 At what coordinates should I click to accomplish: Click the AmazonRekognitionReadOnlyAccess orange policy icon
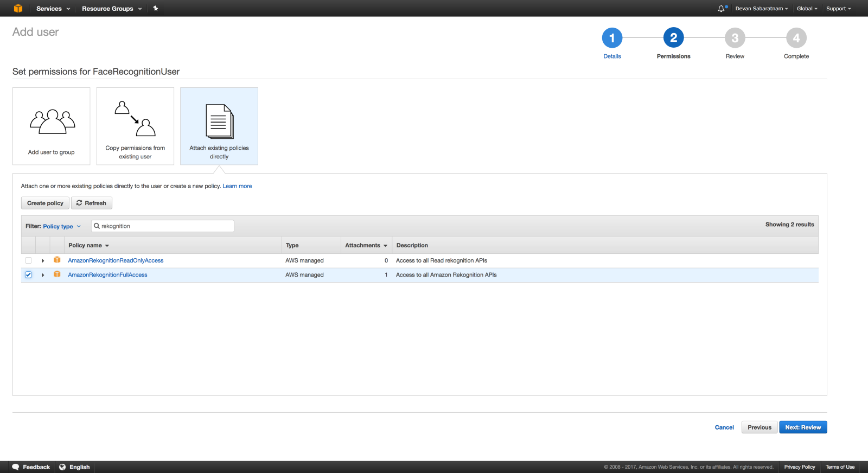tap(57, 260)
